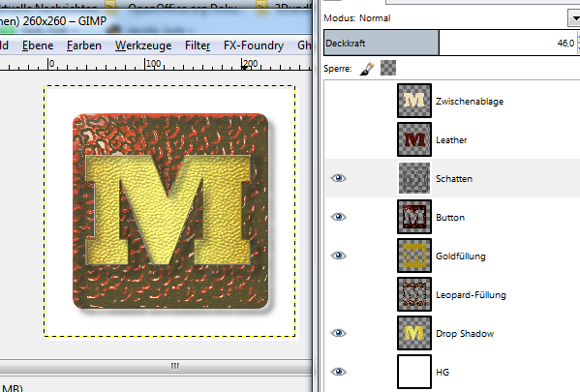Click the Leopard-Füllung layer name
The height and width of the screenshot is (392, 580).
[471, 295]
